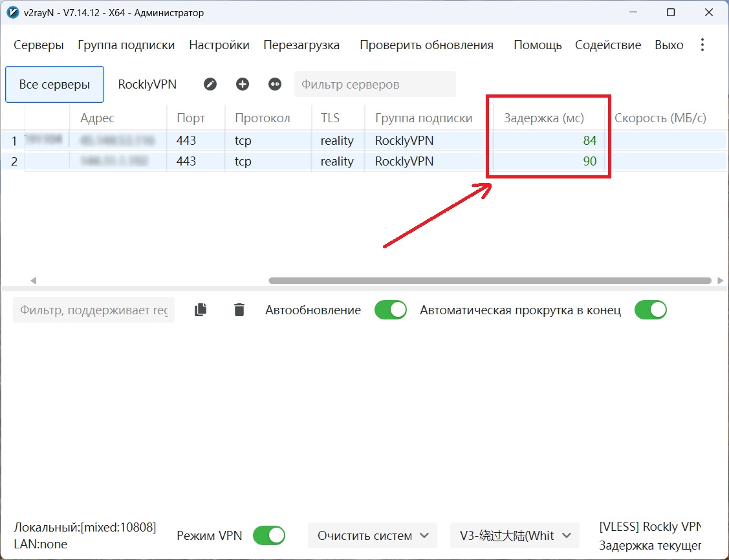This screenshot has width=729, height=560.
Task: Click the round icon beside server filter
Action: (x=275, y=84)
